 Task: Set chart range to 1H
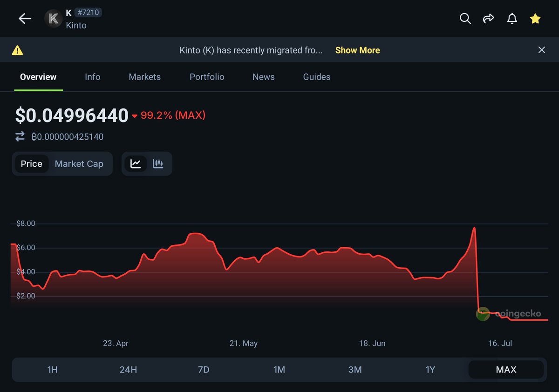coord(52,370)
